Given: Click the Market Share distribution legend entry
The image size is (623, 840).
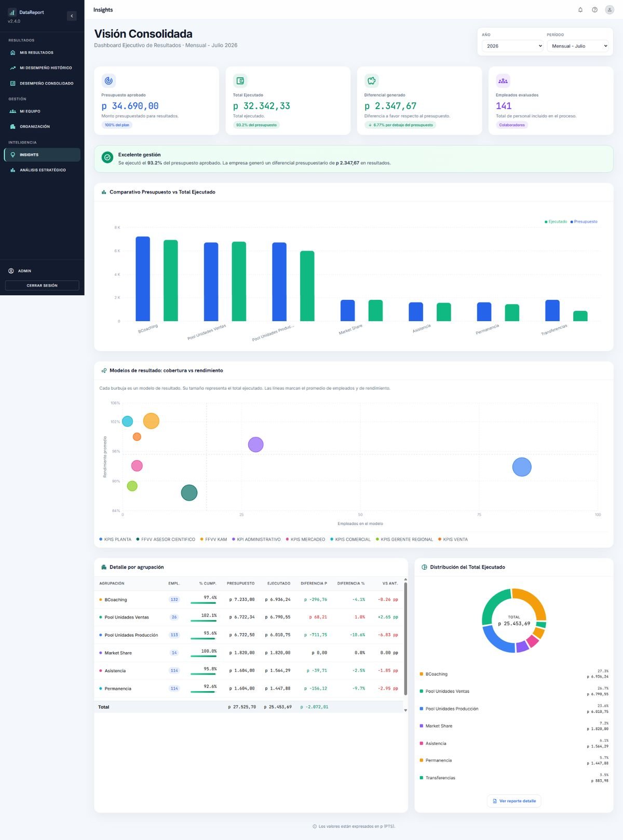Looking at the screenshot, I should 514,726.
